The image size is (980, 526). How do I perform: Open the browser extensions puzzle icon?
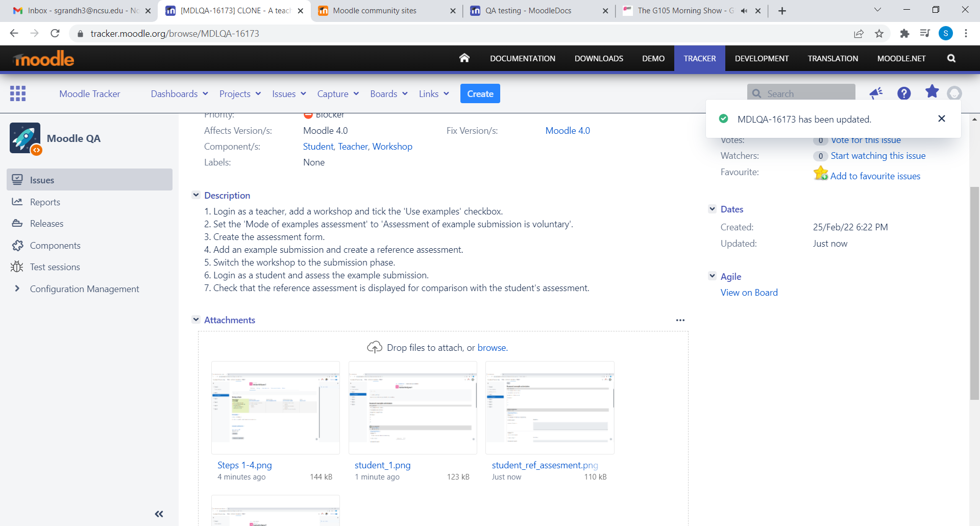pyautogui.click(x=904, y=33)
